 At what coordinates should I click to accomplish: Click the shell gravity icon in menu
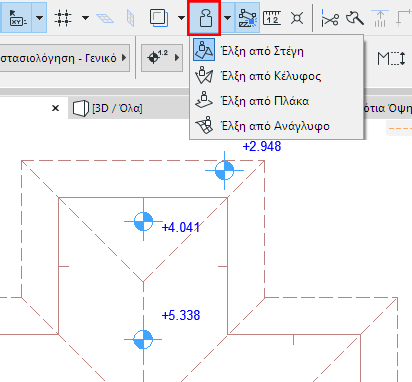coord(204,75)
